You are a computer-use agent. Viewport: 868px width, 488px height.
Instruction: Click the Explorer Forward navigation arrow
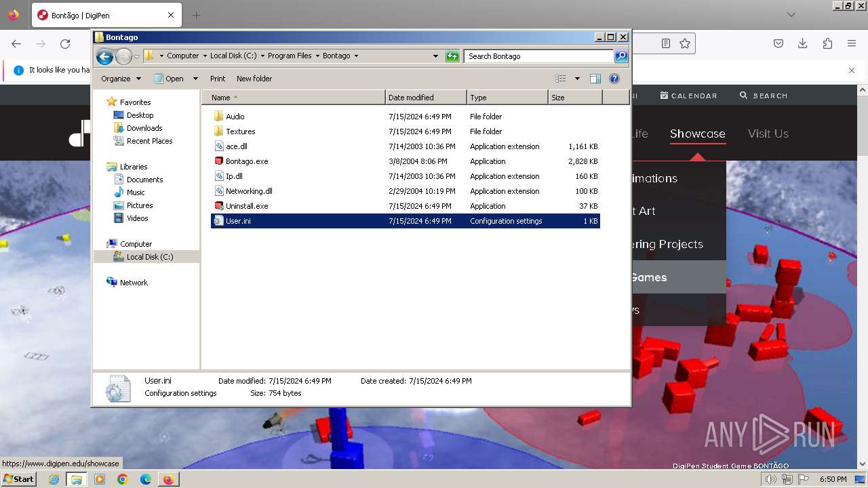pos(123,56)
